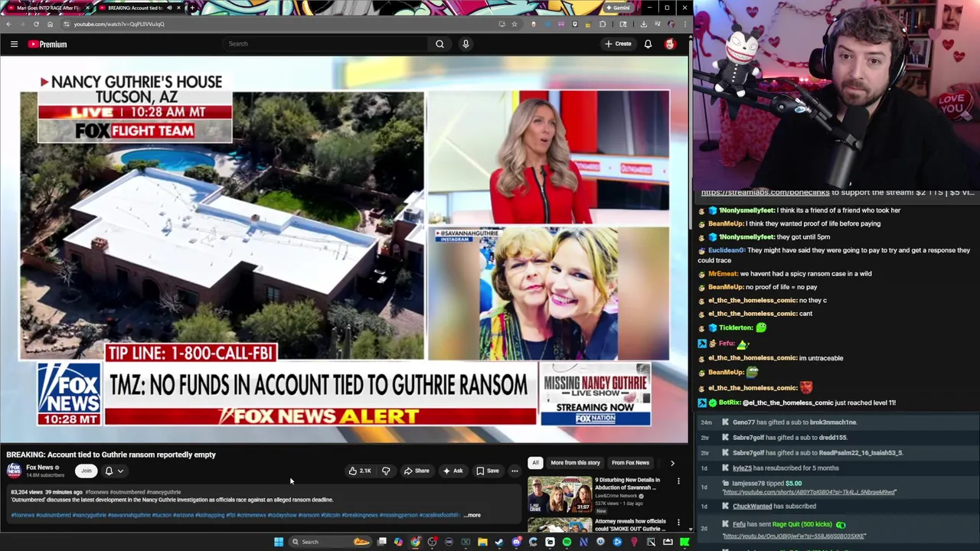Click the #foxnews hashtag link

(x=22, y=515)
